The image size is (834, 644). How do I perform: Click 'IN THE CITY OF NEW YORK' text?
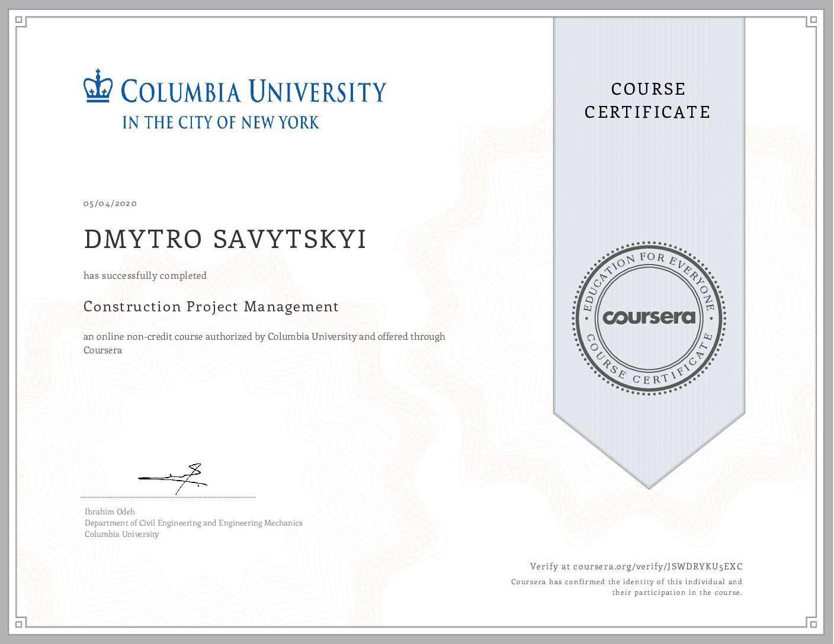[x=220, y=123]
